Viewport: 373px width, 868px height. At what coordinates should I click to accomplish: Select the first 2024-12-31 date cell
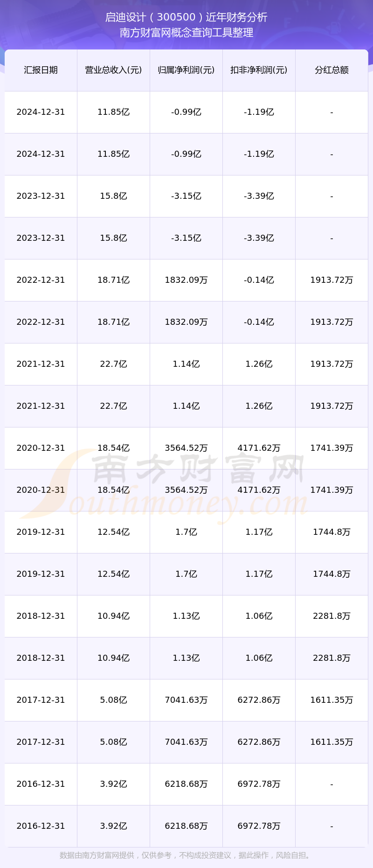click(41, 112)
